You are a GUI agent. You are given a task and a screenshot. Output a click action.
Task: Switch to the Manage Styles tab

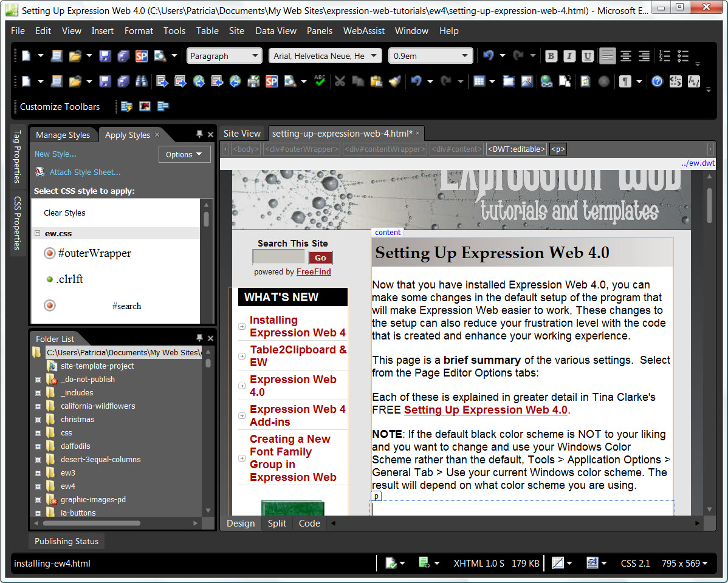(63, 135)
